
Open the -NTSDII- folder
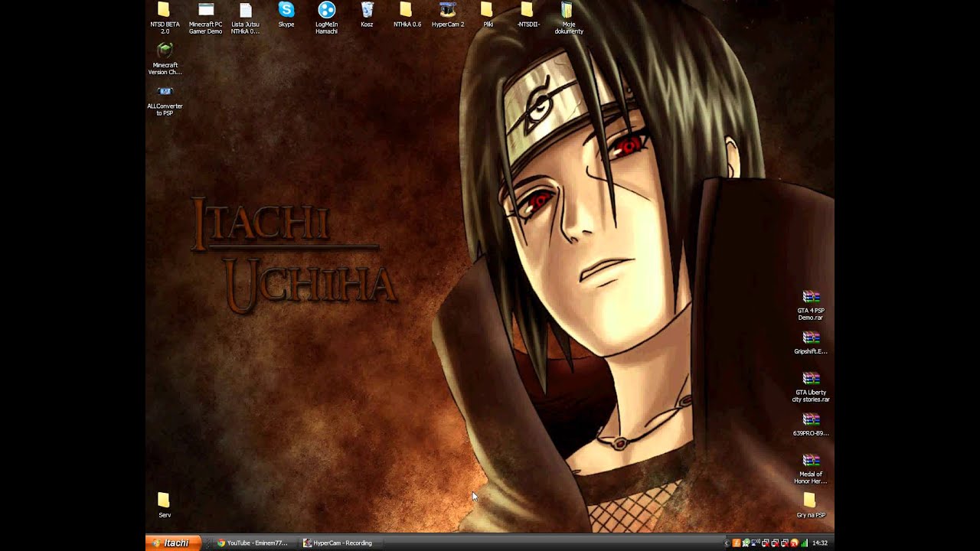coord(528,15)
